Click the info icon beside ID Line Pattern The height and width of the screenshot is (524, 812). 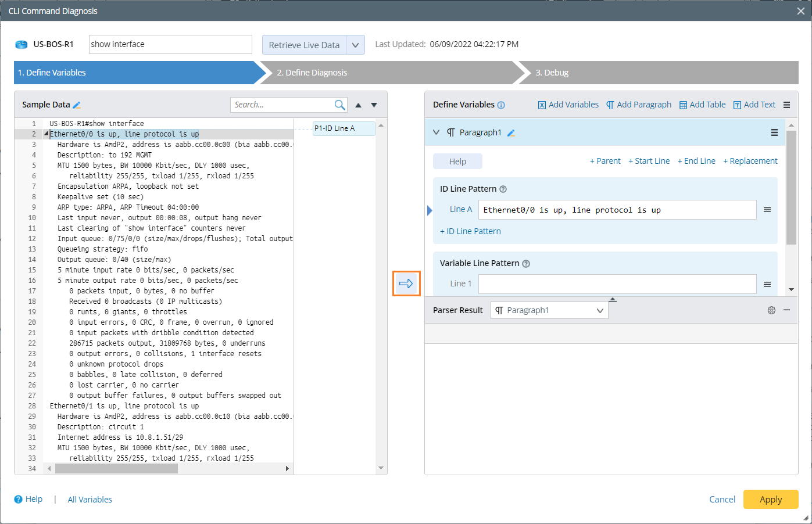(x=503, y=189)
